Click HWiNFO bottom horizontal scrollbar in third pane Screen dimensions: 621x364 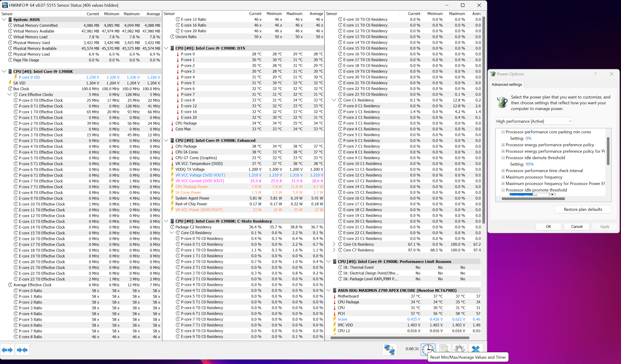point(400,338)
